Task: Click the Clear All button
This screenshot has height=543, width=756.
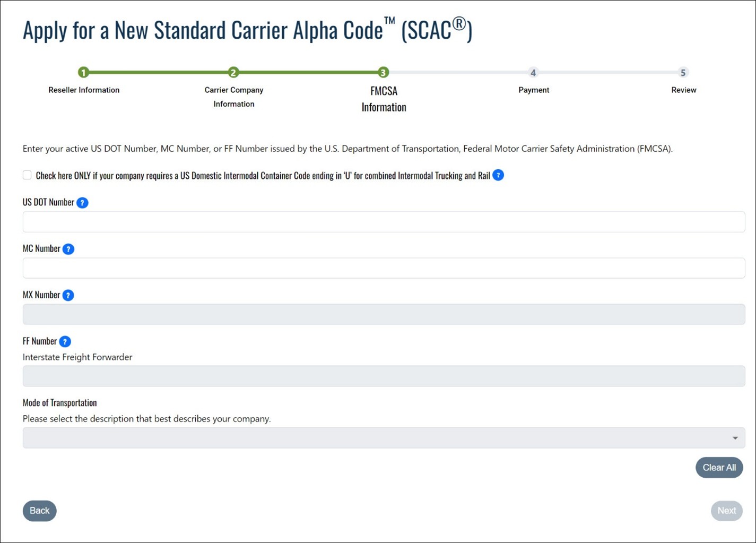Action: 719,468
